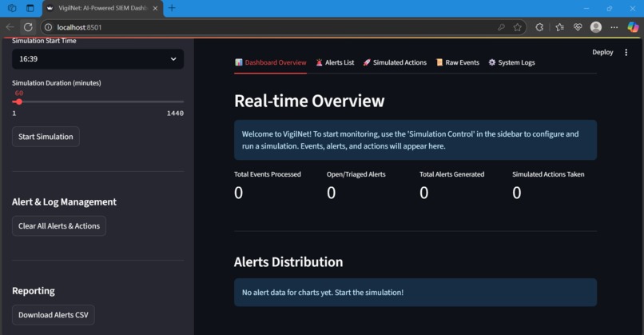Switch to the Alerts List tab
This screenshot has height=335, width=644.
(335, 62)
